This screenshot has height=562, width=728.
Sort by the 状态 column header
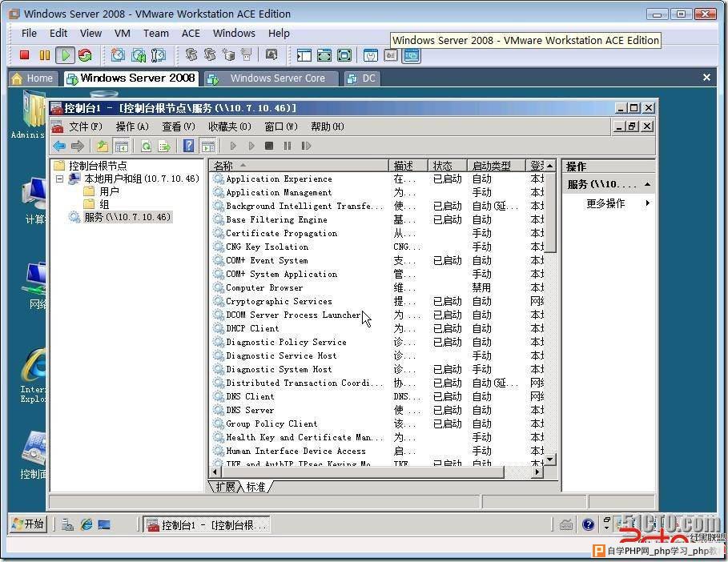447,166
